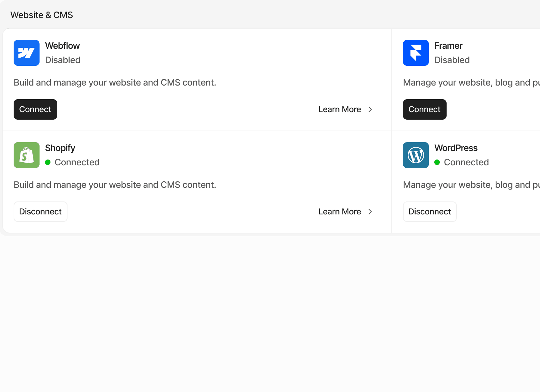Viewport: 540px width, 392px height.
Task: Open Learn More for Webflow
Action: [345, 109]
